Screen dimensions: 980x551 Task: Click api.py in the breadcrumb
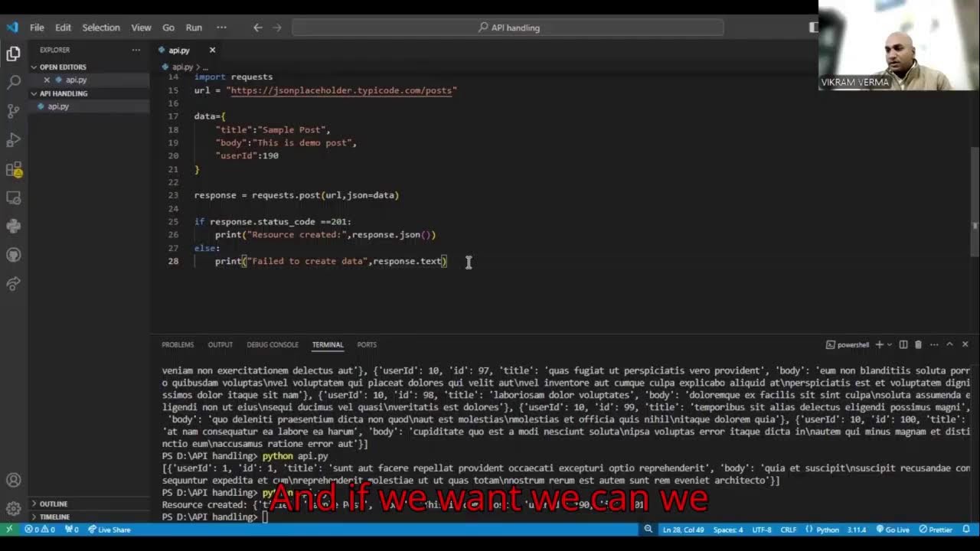click(182, 67)
